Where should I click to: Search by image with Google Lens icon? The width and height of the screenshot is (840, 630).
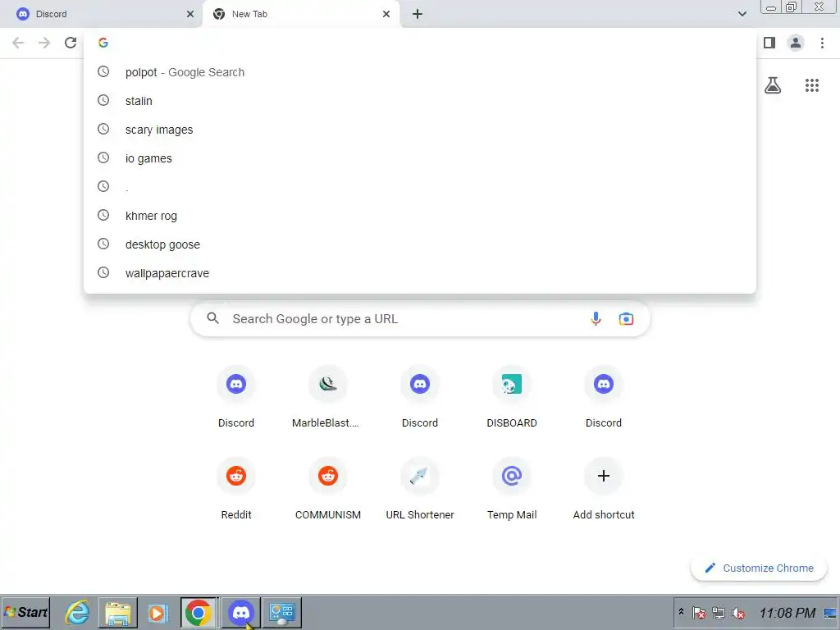[626, 319]
